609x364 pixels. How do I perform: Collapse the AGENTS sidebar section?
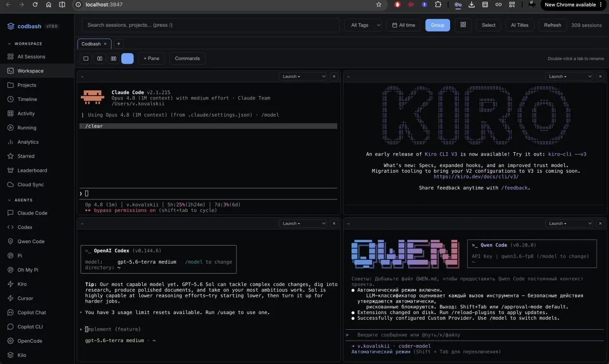pyautogui.click(x=20, y=200)
